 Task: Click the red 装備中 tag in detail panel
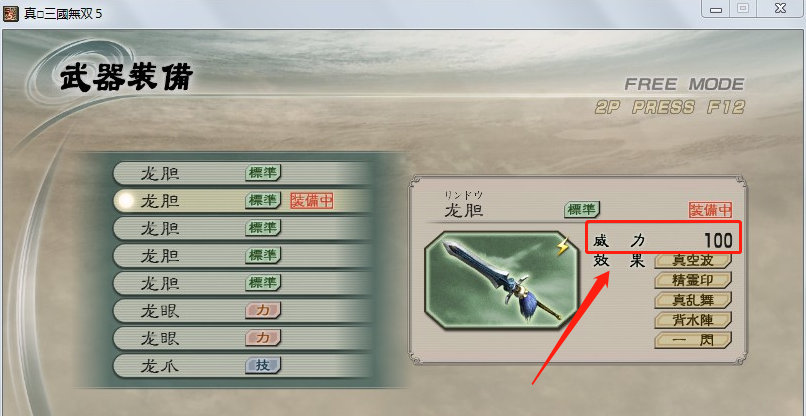click(x=710, y=210)
